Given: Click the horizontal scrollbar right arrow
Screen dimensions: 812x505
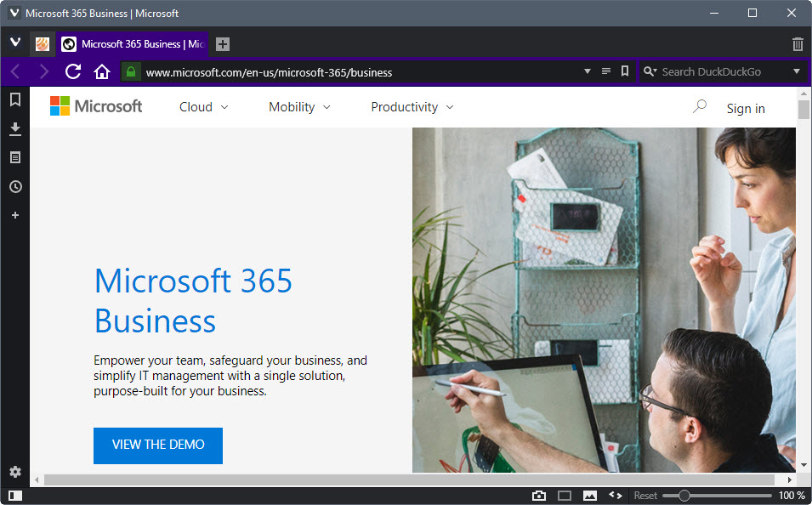Looking at the screenshot, I should point(790,479).
